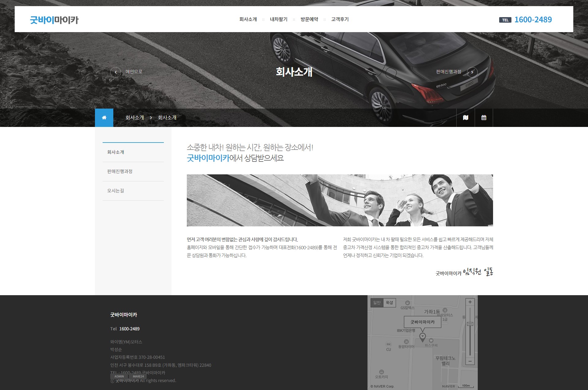
Task: Click the 1600-2489 phone number in header
Action: [x=533, y=20]
